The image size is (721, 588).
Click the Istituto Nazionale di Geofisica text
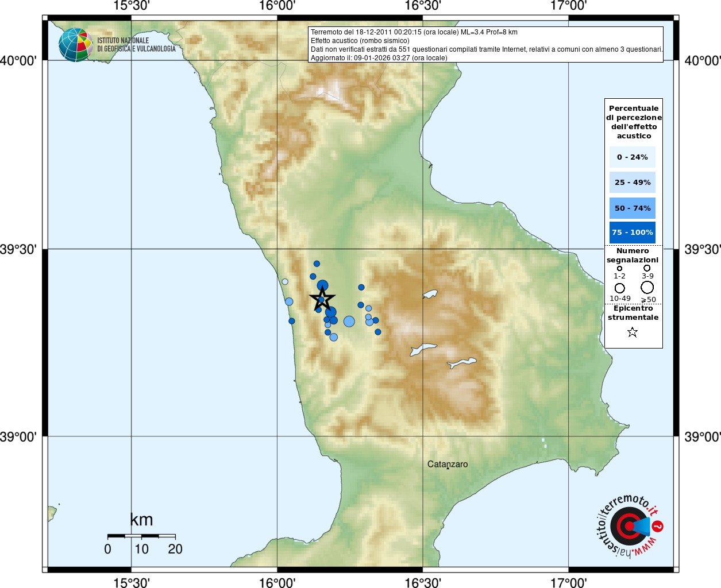[136, 45]
